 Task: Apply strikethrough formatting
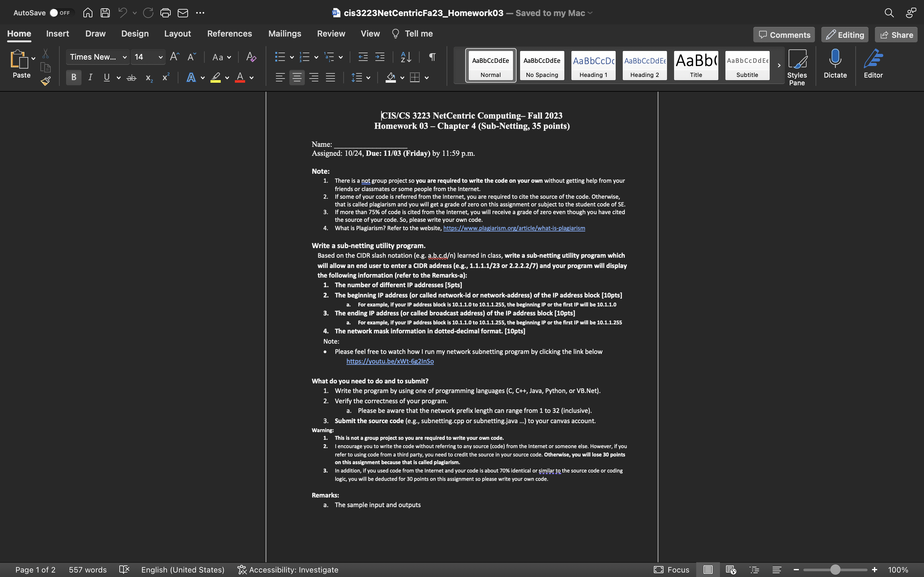[131, 78]
